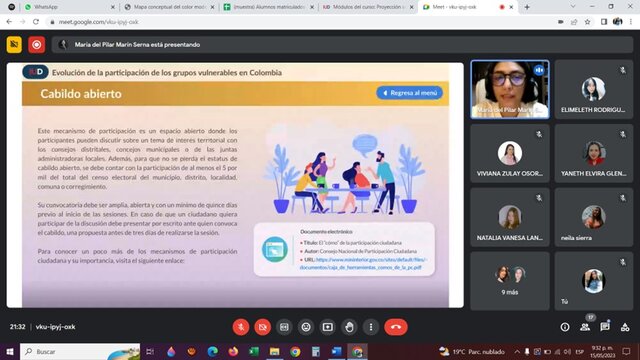640x360 pixels.
Task: Select neila sierra participant tile
Action: (593, 217)
